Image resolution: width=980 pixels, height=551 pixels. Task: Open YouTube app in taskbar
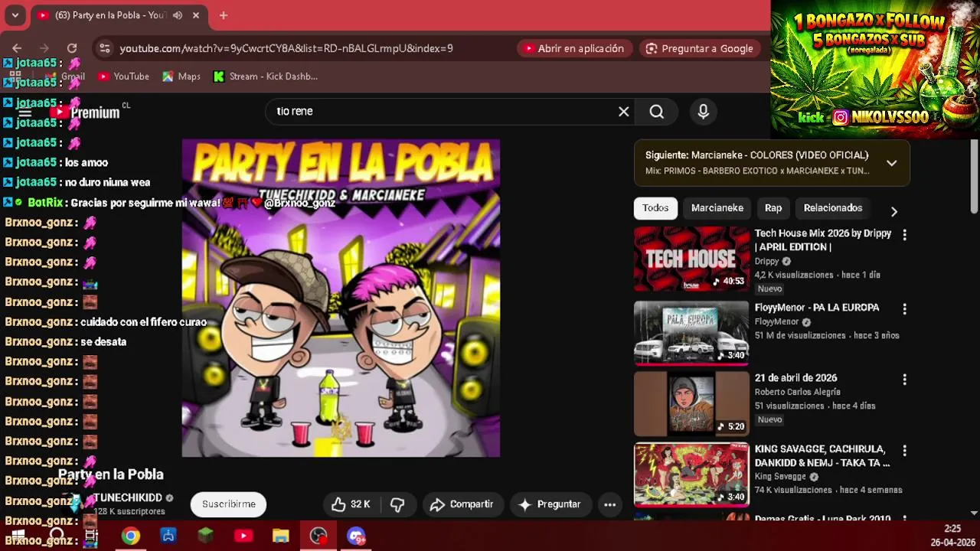point(243,536)
